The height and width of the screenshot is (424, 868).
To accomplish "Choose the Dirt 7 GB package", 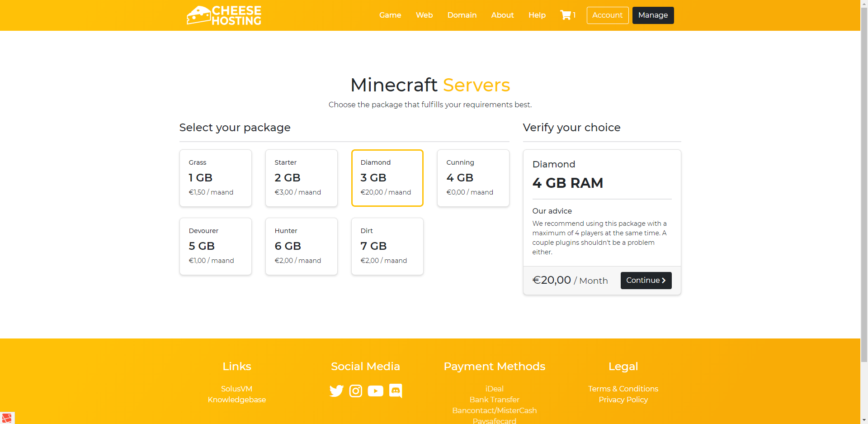I will 387,246.
